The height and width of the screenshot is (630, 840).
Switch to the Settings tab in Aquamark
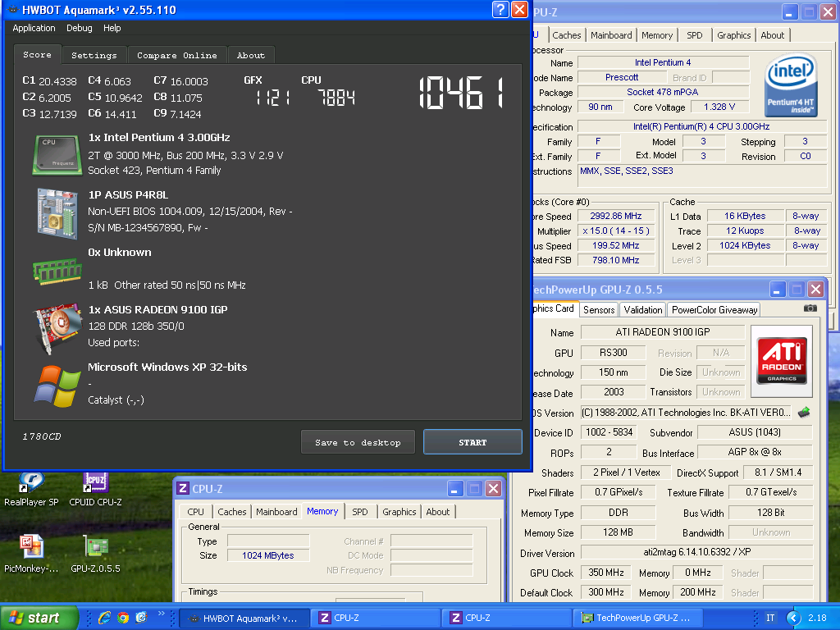coord(94,55)
